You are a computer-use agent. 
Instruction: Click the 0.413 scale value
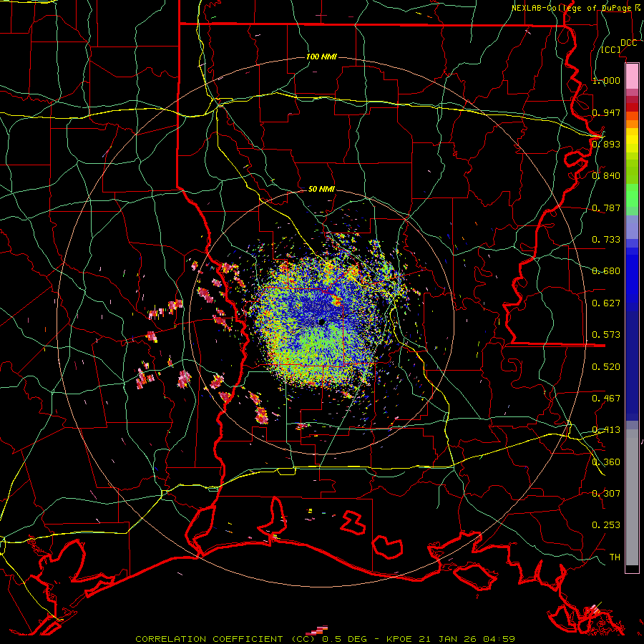pyautogui.click(x=606, y=430)
